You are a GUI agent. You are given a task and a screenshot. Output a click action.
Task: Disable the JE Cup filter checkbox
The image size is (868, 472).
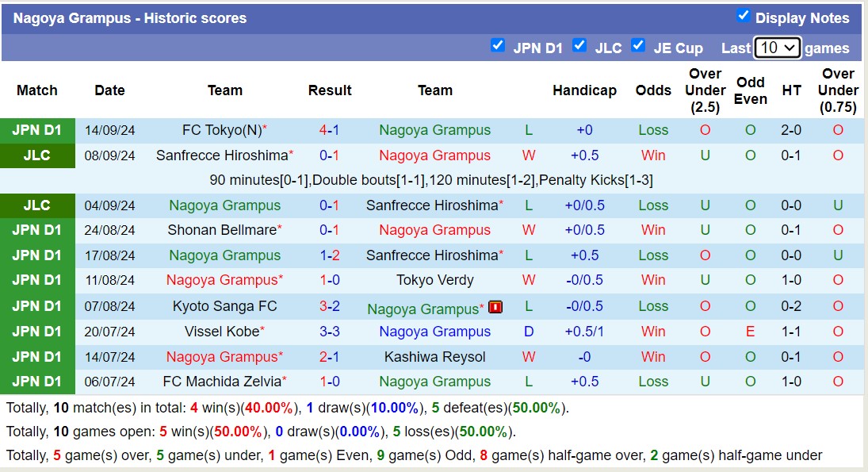638,45
